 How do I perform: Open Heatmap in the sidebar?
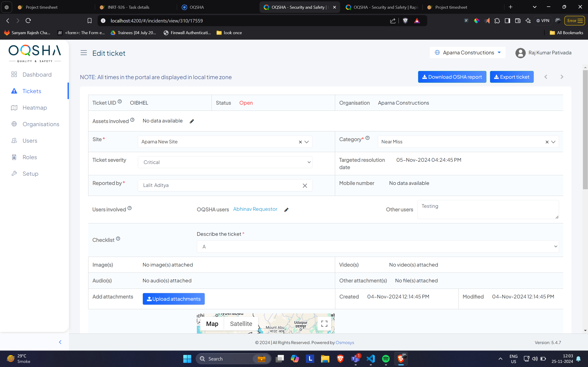click(35, 108)
